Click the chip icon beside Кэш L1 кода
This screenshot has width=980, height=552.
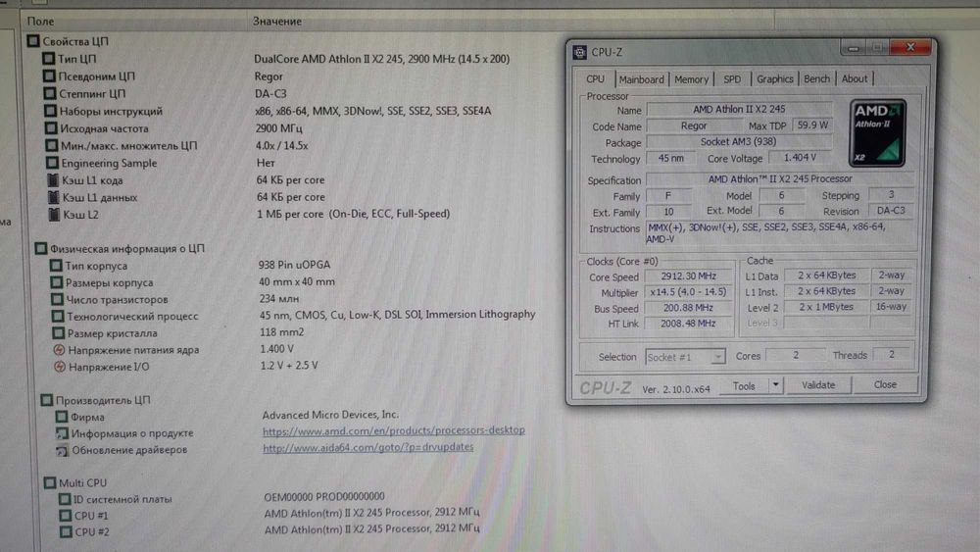coord(53,180)
